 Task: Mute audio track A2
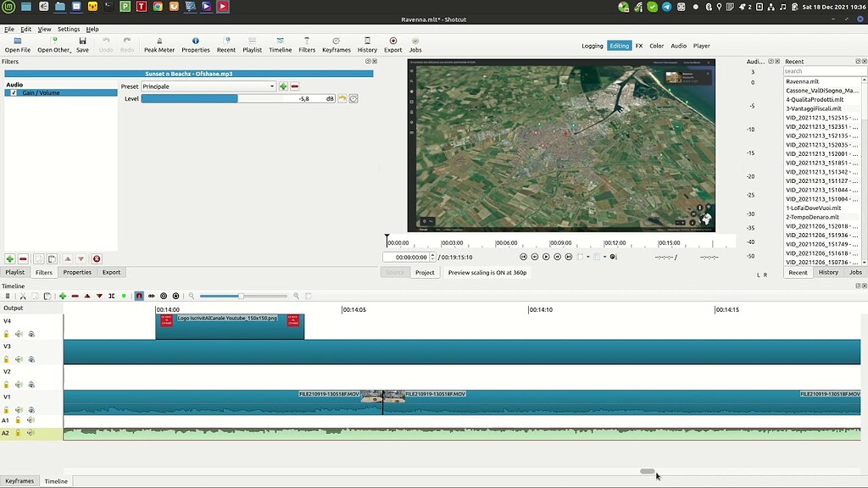point(31,433)
